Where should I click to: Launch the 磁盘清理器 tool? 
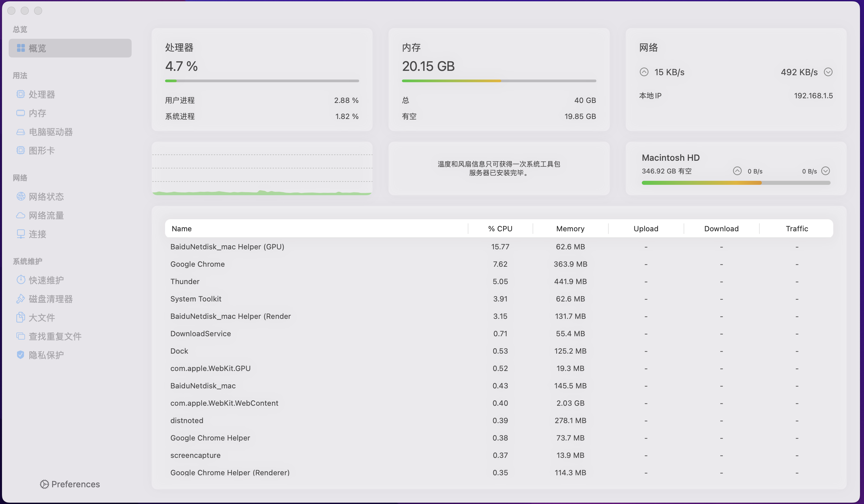click(51, 299)
